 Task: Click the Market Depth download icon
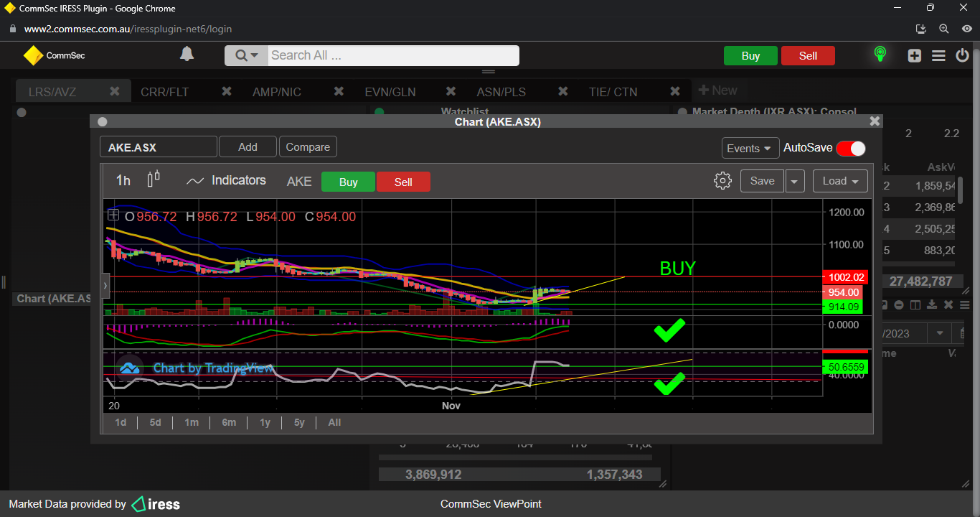[x=932, y=305]
